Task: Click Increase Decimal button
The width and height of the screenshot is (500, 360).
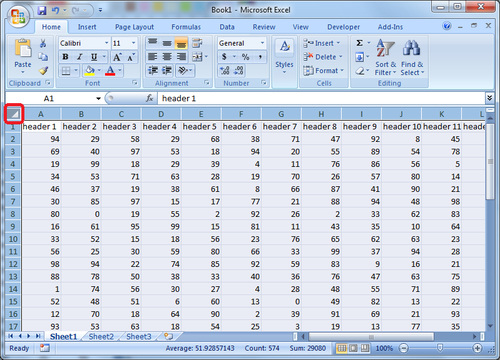Action: click(x=224, y=70)
